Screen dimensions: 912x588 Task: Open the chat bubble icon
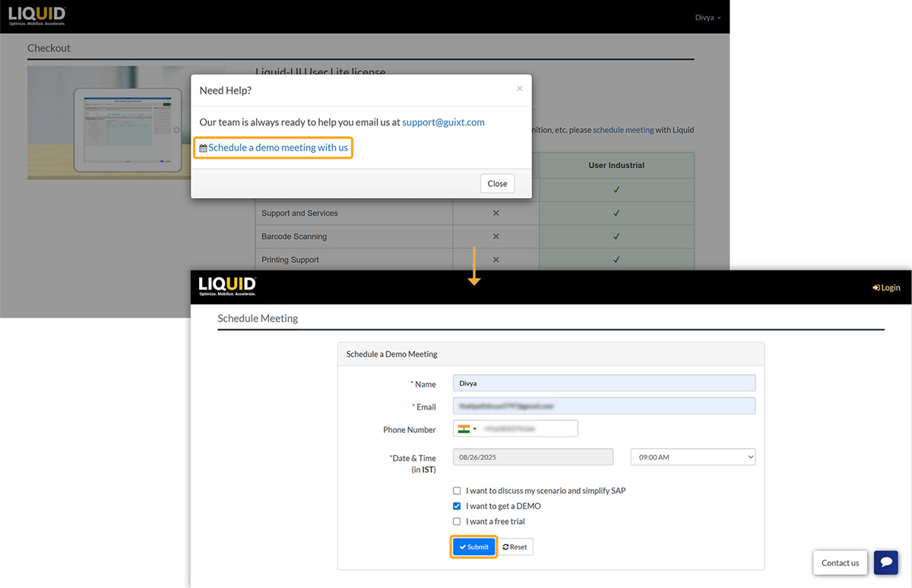point(886,562)
